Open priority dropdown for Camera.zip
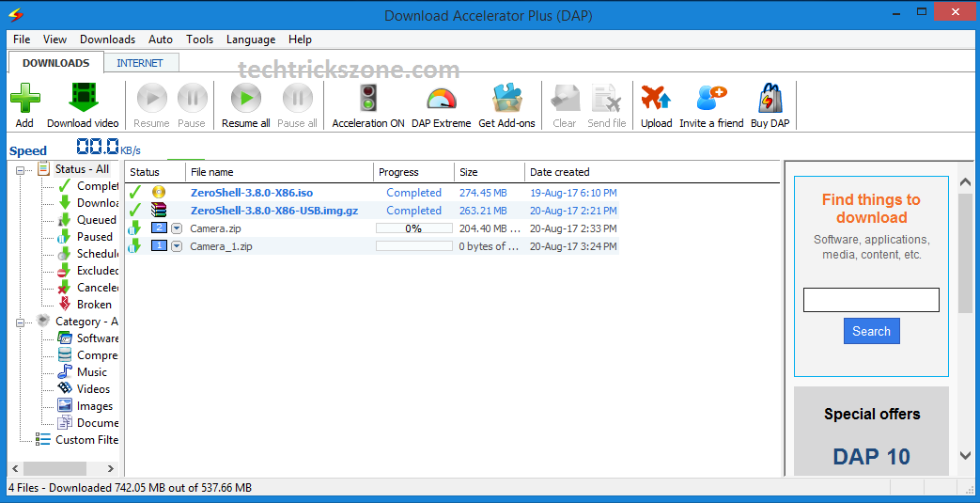980x503 pixels. coord(177,228)
